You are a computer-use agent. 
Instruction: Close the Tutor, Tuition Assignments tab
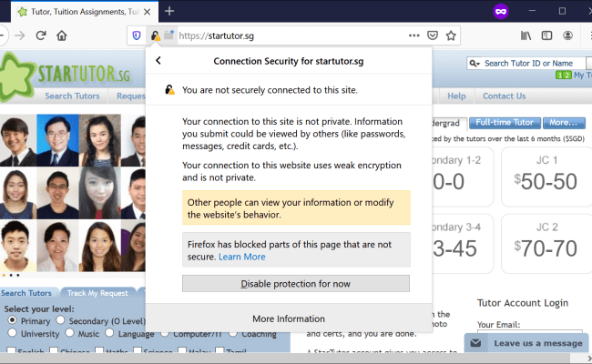(148, 12)
